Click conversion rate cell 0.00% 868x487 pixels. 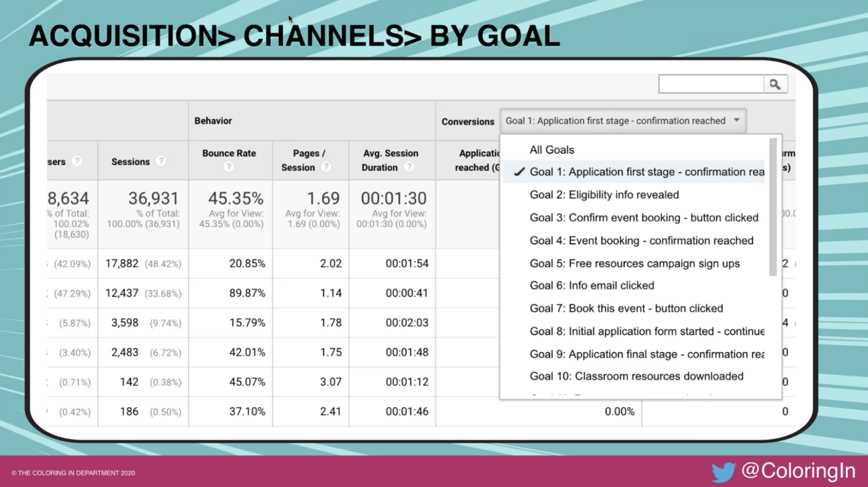620,411
